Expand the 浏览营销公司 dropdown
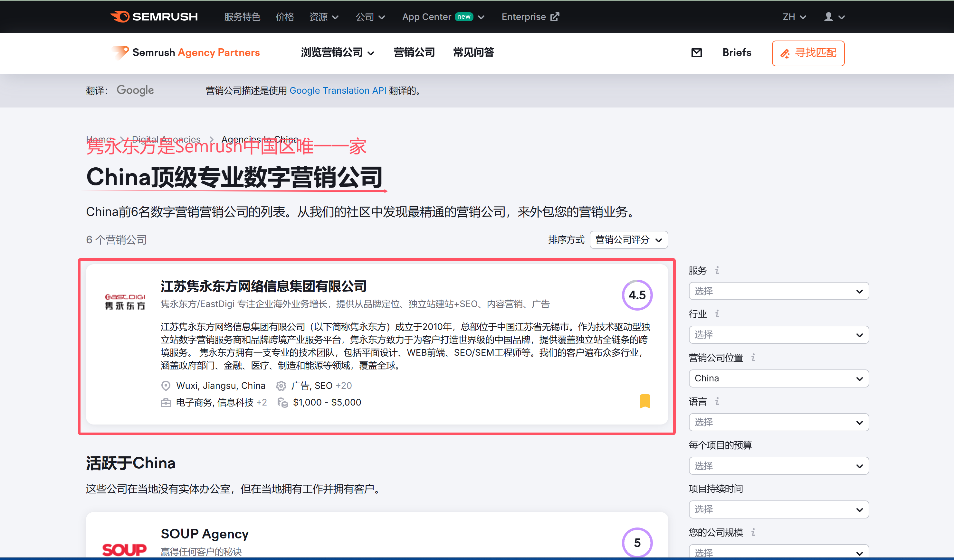 click(337, 52)
